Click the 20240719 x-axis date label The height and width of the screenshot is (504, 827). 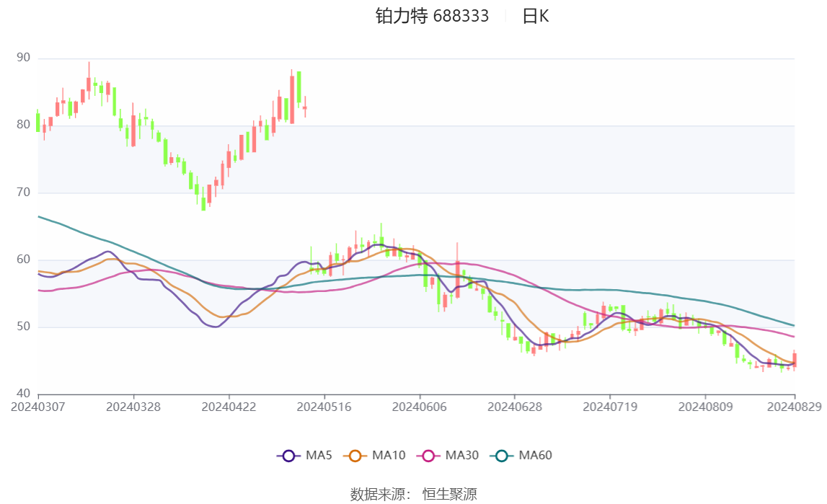(x=610, y=407)
